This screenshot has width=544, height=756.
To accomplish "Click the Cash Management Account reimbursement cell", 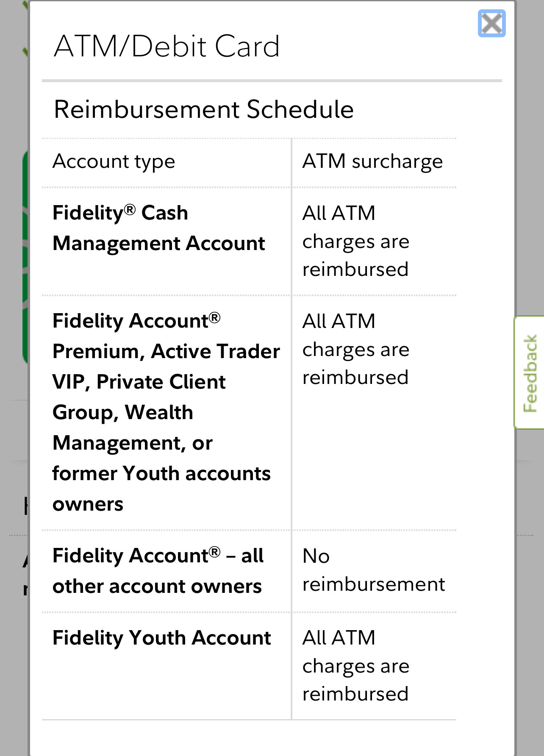I will (x=356, y=241).
